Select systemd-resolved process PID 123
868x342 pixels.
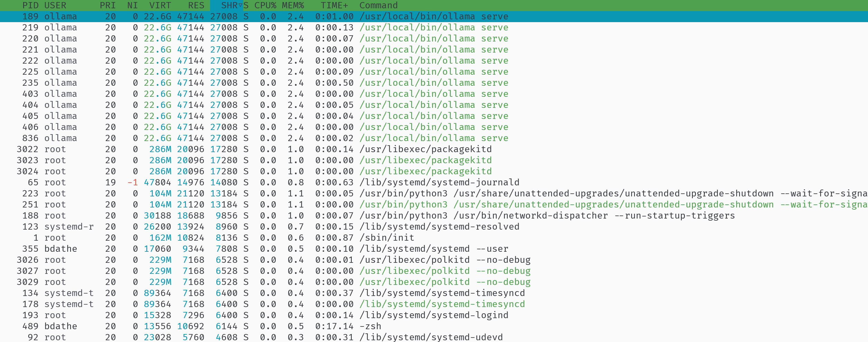coord(434,227)
